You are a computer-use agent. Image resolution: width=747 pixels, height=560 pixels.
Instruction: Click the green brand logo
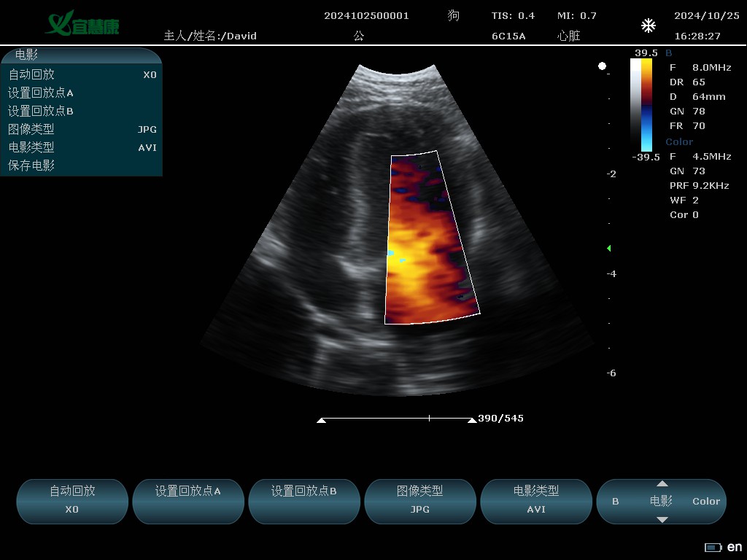82,23
